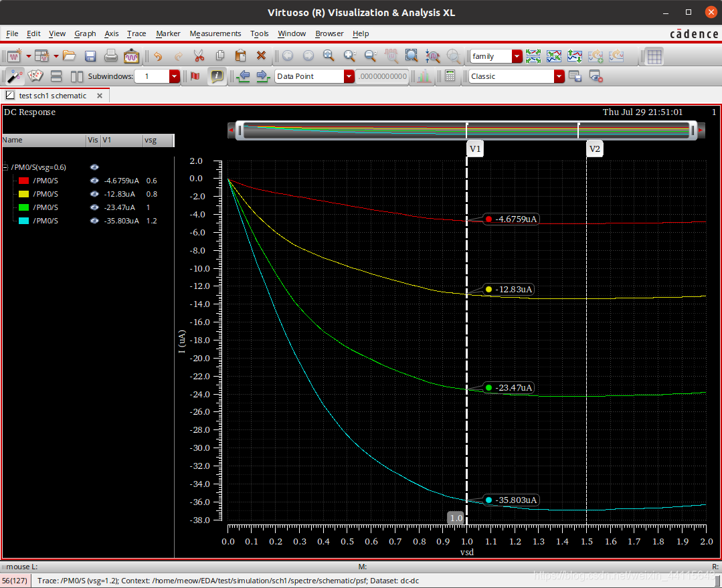Open the family trace mode dropdown
722x588 pixels.
(x=517, y=56)
